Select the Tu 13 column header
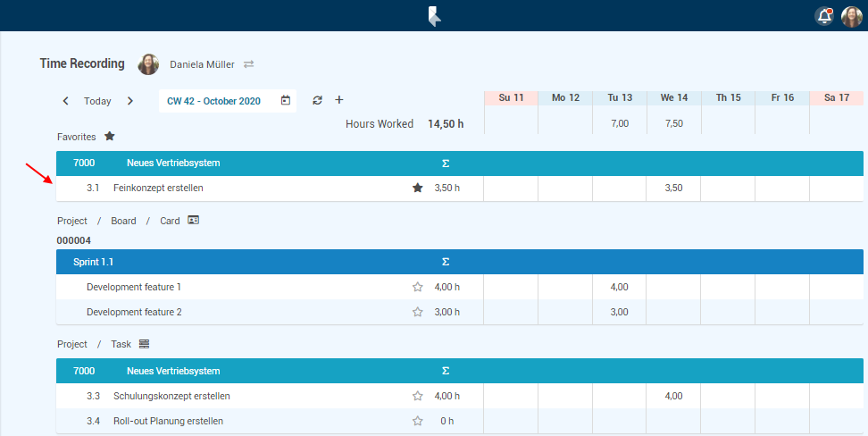 coord(620,97)
